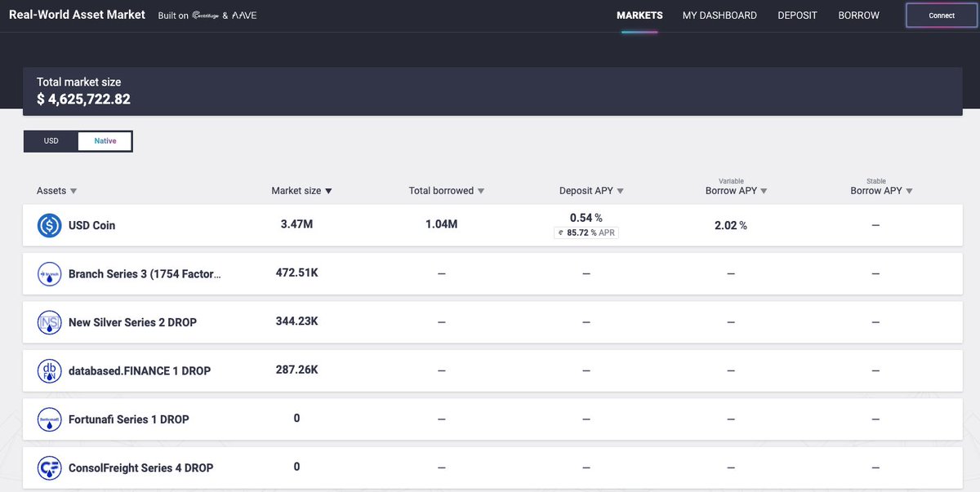Viewport: 980px width, 492px height.
Task: Click the AAVE logo in header
Action: click(x=243, y=16)
